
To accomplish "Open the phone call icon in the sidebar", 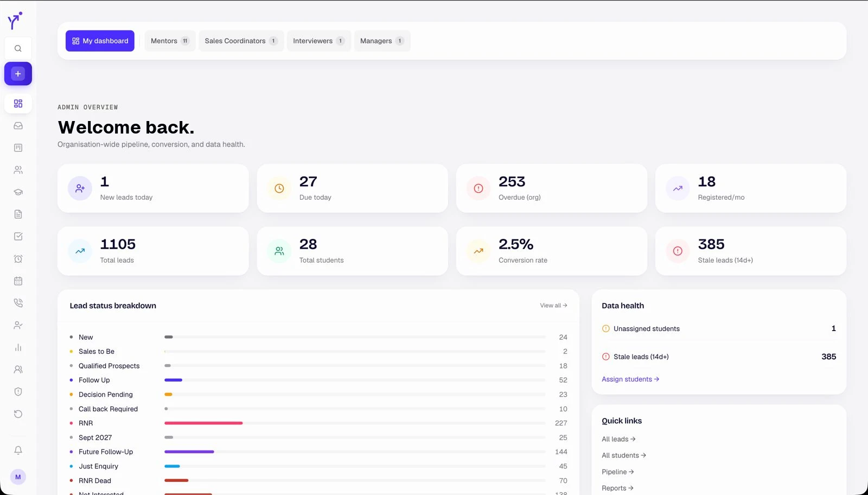I will click(18, 303).
